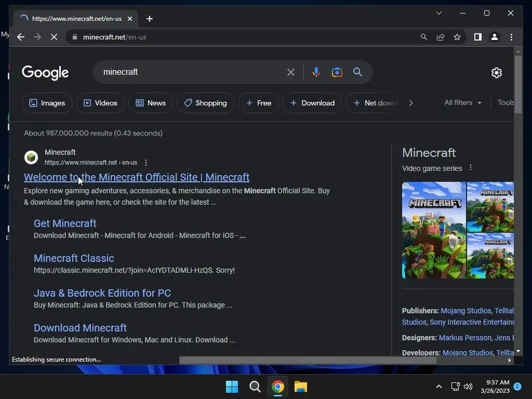Open Google quick settings gear
Viewport: 532px width, 399px height.
click(496, 72)
